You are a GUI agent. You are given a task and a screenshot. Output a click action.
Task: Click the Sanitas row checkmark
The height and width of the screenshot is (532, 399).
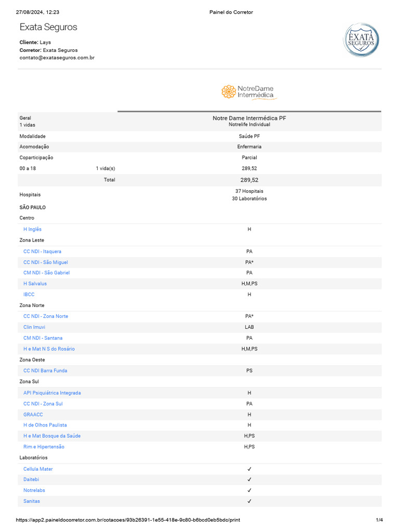click(249, 501)
